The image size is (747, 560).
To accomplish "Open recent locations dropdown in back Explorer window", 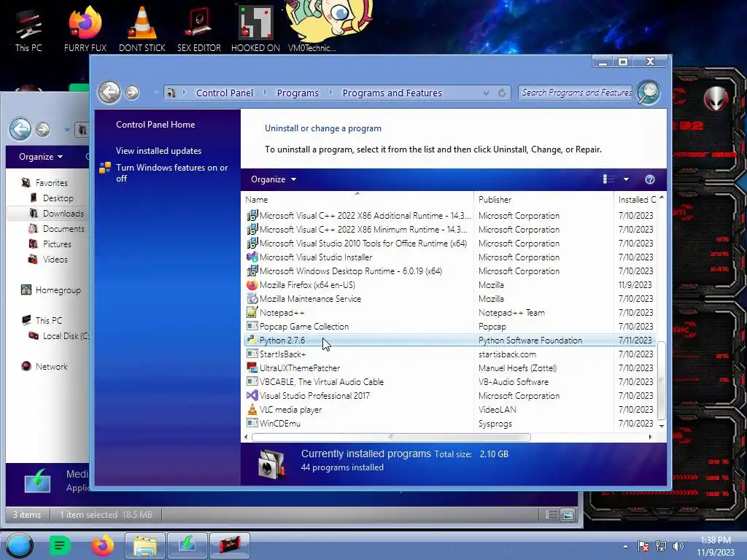I will coord(66,130).
